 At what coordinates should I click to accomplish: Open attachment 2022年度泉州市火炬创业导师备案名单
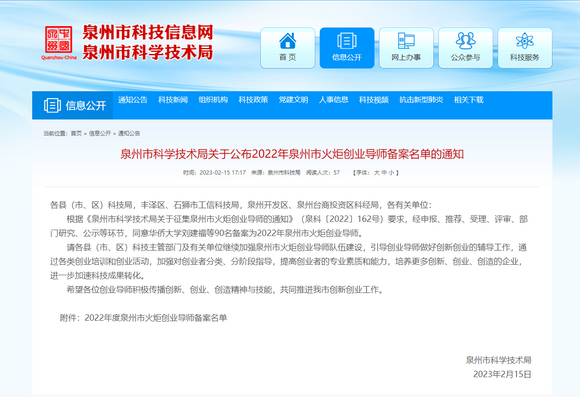point(156,318)
